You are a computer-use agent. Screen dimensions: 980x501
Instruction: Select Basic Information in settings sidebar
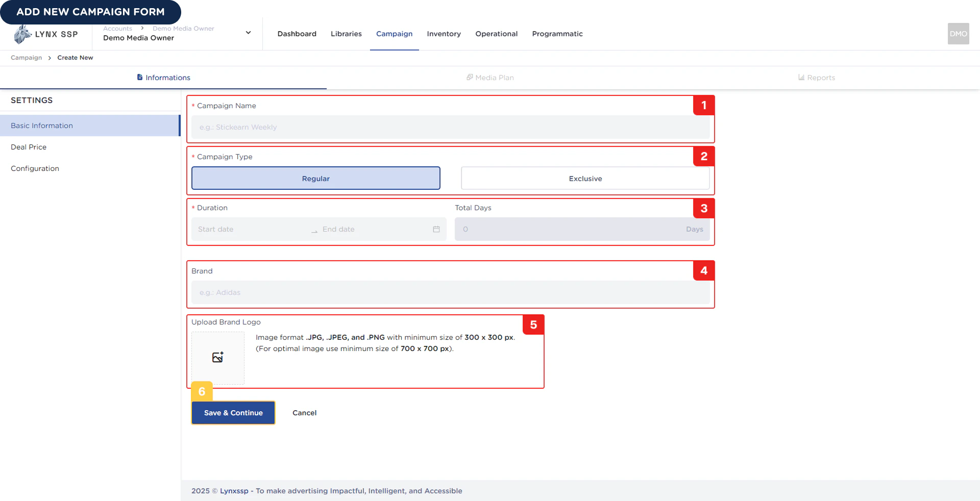coord(90,126)
